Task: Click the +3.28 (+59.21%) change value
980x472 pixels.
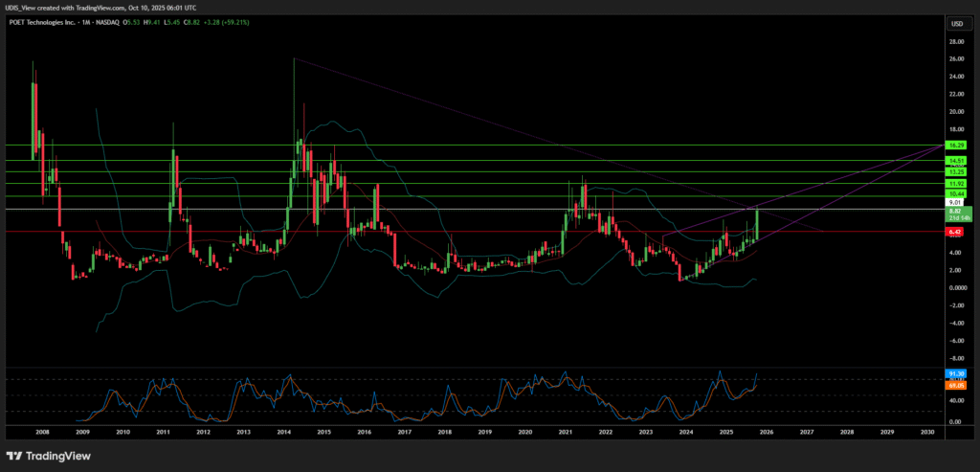Action: (x=219, y=23)
